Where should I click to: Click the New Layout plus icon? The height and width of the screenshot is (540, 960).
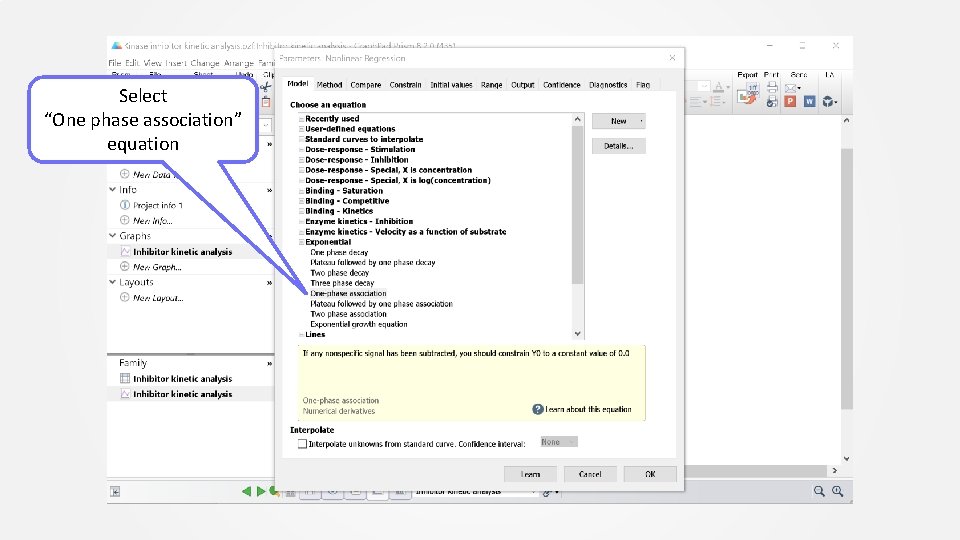124,297
